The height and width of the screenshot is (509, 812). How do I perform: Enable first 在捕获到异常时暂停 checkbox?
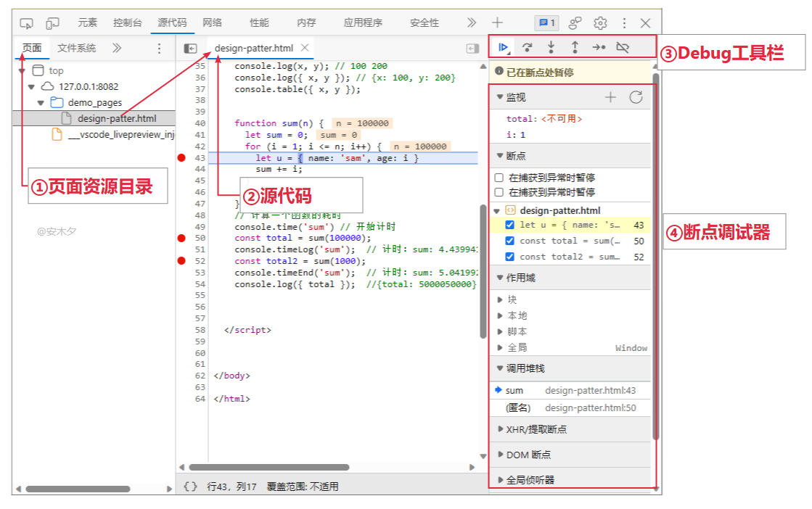(499, 177)
